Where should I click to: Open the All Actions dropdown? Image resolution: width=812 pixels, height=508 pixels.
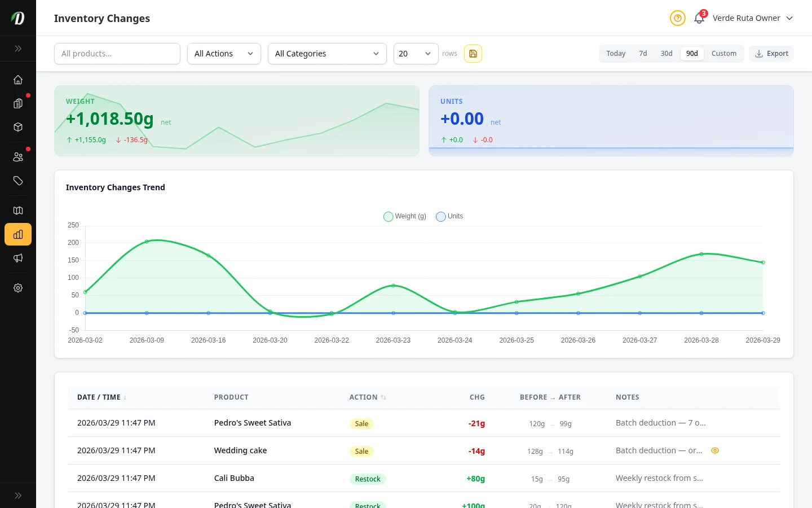tap(224, 54)
